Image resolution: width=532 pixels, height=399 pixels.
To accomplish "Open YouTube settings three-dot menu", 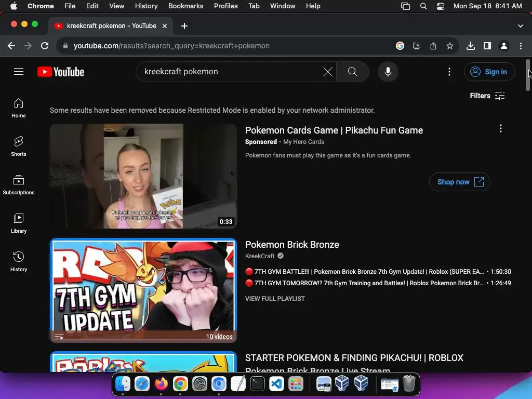I will pos(449,72).
